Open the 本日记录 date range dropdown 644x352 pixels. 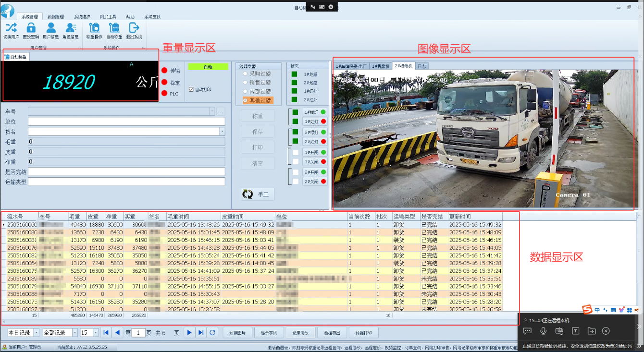pos(35,332)
